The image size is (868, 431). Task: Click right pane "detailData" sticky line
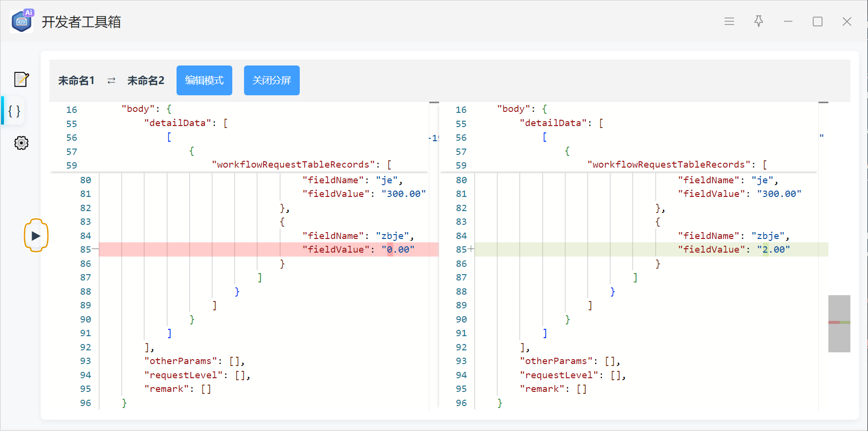point(561,123)
